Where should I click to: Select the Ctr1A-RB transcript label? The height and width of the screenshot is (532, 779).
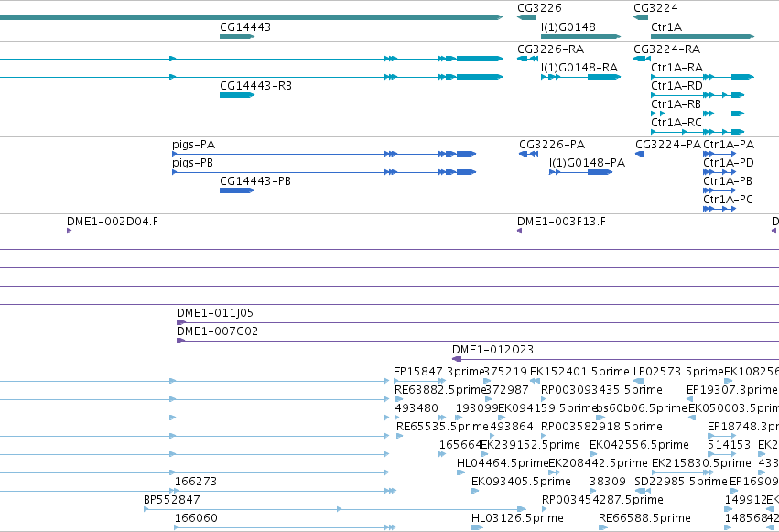tap(676, 104)
